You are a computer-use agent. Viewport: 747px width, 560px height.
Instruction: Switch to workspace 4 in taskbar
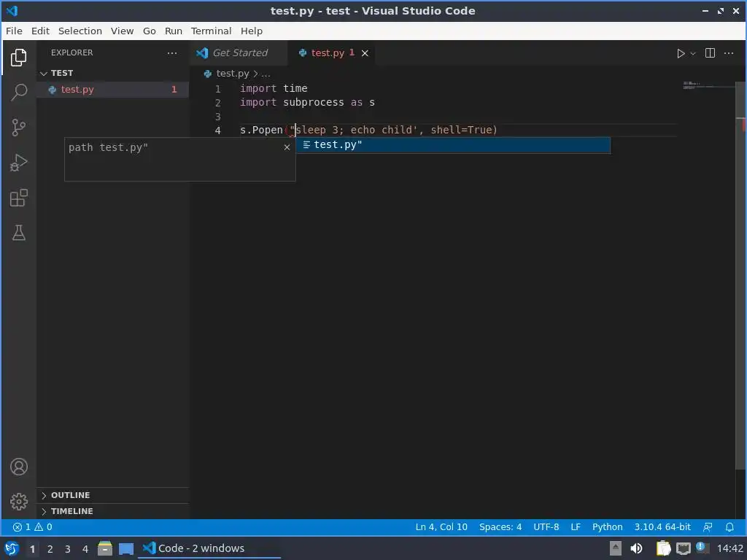click(x=85, y=549)
